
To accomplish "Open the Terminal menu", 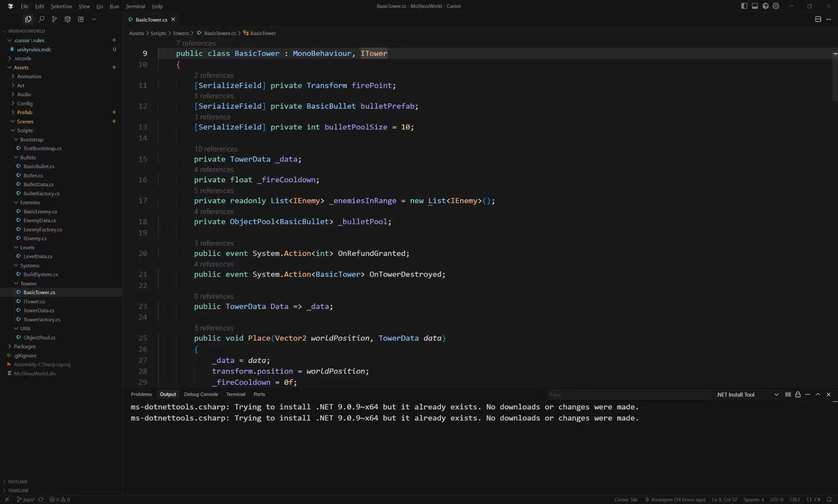I will (135, 6).
